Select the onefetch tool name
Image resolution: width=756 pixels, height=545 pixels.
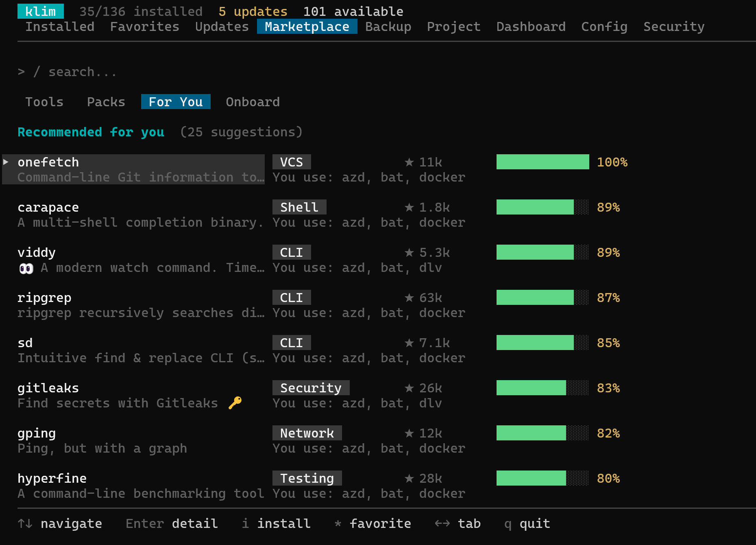(48, 162)
